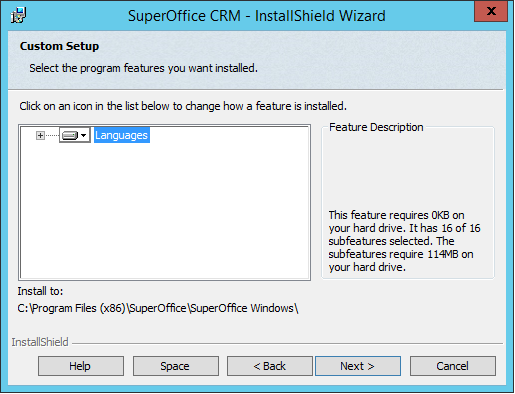Open the Help button

point(81,366)
